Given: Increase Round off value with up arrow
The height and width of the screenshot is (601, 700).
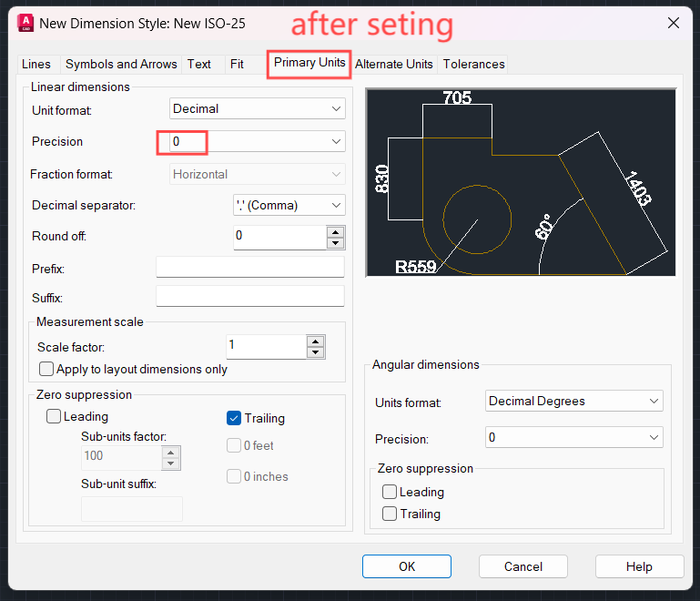Looking at the screenshot, I should click(x=336, y=231).
